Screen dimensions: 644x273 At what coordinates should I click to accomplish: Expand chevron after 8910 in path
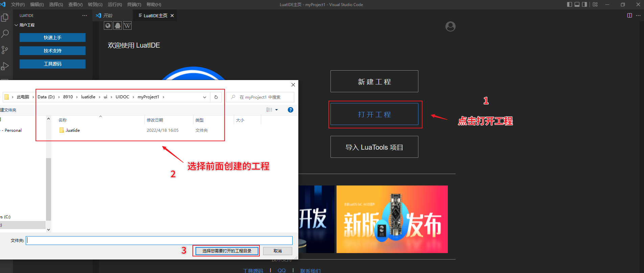[77, 97]
